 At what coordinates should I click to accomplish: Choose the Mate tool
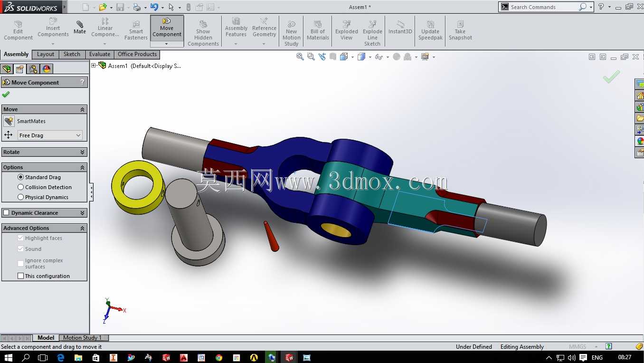pyautogui.click(x=80, y=28)
